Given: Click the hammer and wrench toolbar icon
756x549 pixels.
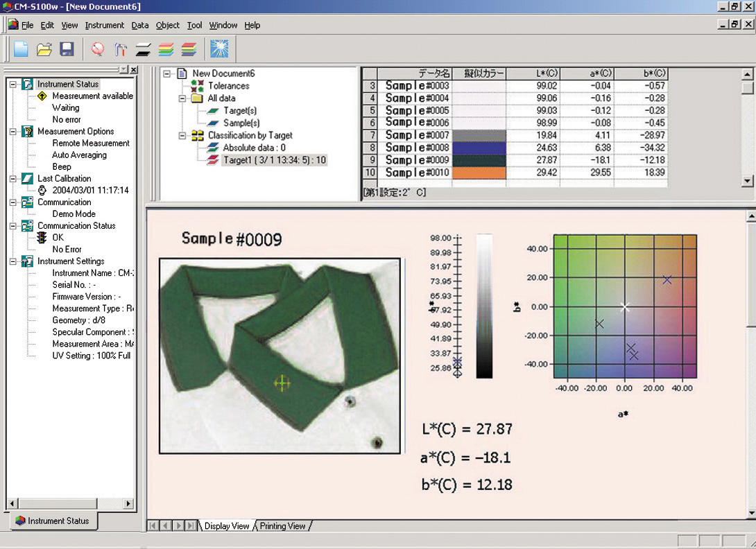Looking at the screenshot, I should pyautogui.click(x=121, y=49).
